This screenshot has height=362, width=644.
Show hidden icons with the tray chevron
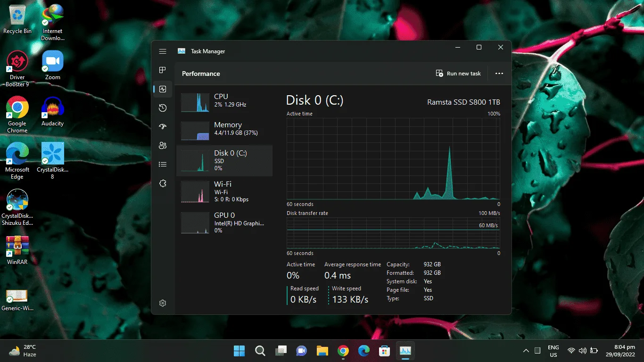[x=526, y=351]
